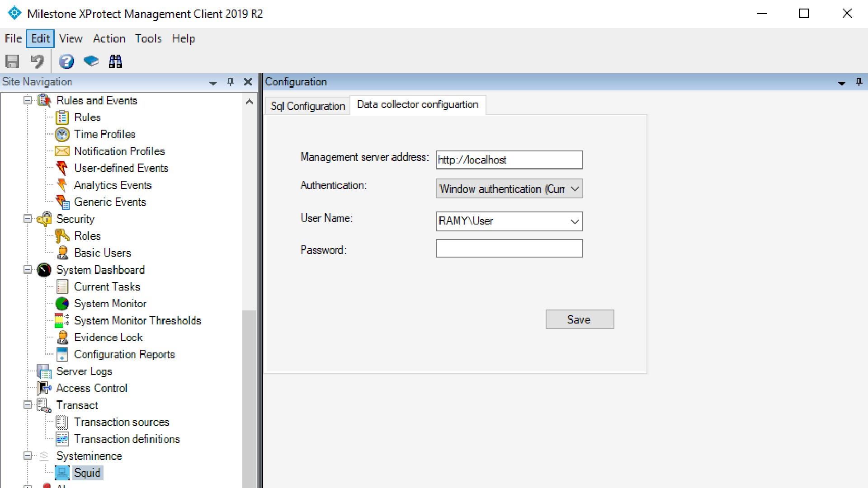Click the Save button
The width and height of the screenshot is (868, 488).
[x=580, y=319]
